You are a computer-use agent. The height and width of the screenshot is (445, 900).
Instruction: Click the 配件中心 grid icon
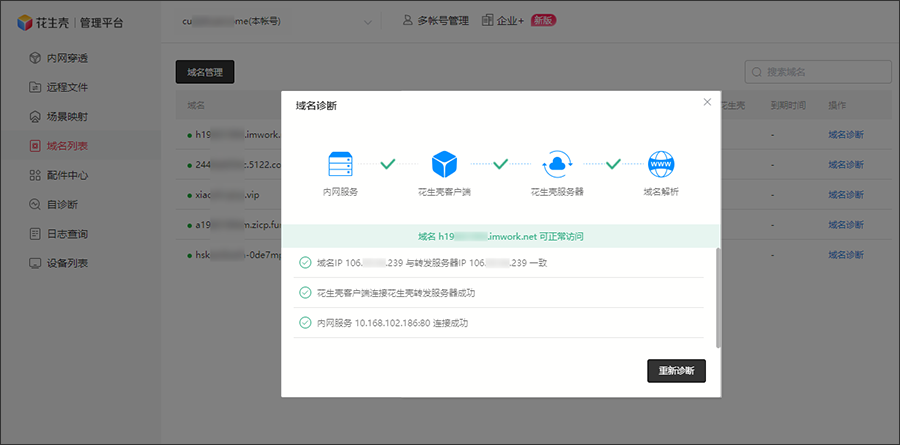point(35,175)
